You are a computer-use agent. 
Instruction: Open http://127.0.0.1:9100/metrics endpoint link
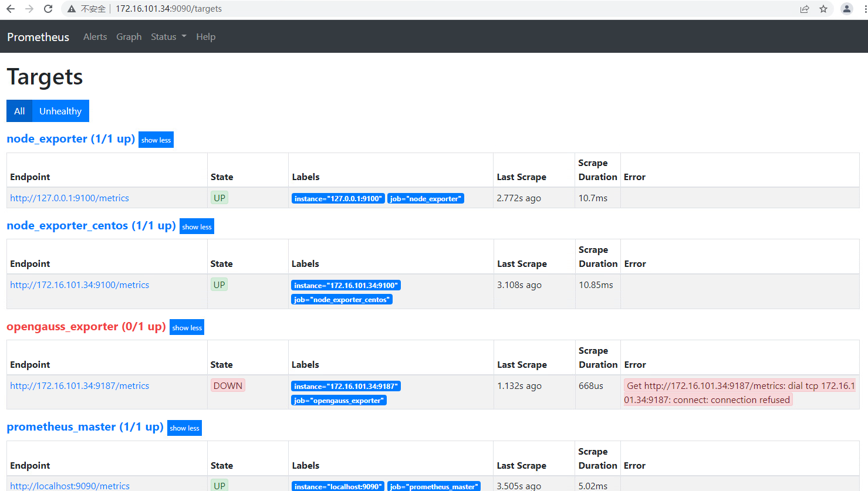pyautogui.click(x=69, y=198)
